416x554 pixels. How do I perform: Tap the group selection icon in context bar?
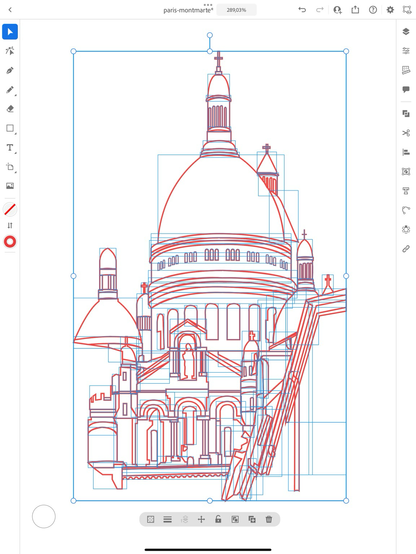(x=151, y=519)
